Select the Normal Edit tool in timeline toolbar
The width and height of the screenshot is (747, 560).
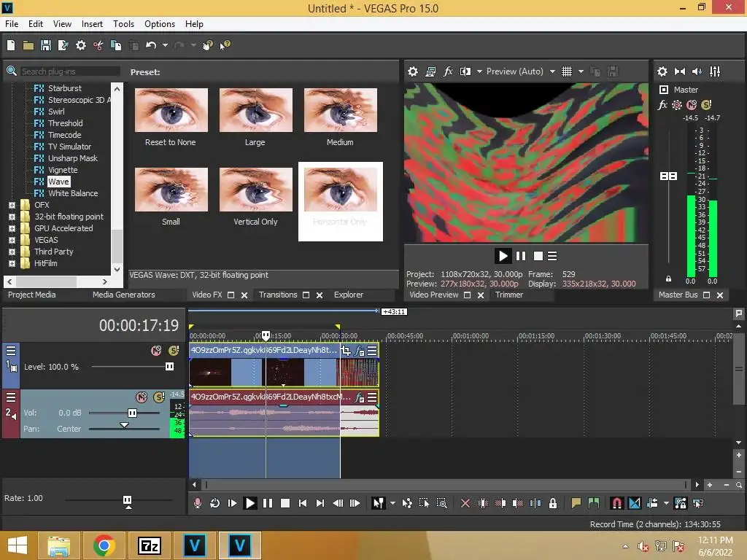click(379, 503)
